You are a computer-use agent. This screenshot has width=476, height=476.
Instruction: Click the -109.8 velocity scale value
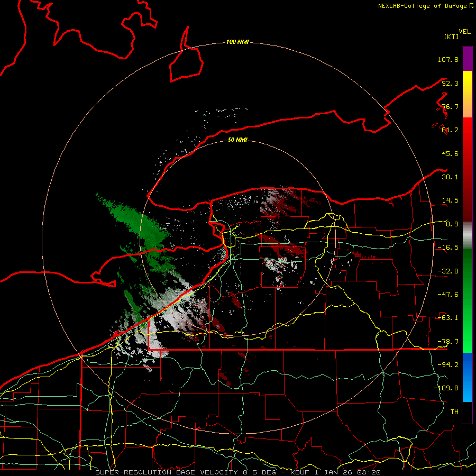pyautogui.click(x=446, y=388)
